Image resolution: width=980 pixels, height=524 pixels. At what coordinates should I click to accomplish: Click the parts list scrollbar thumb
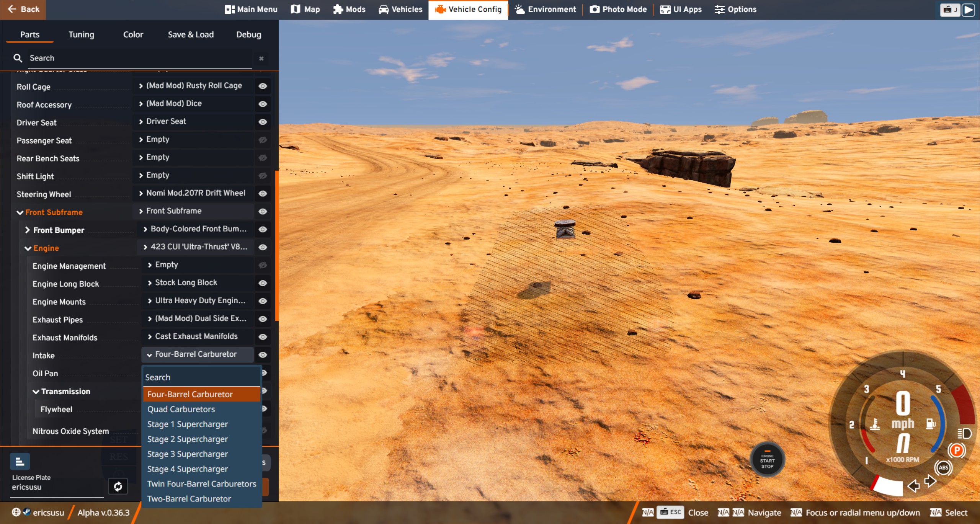tap(276, 245)
